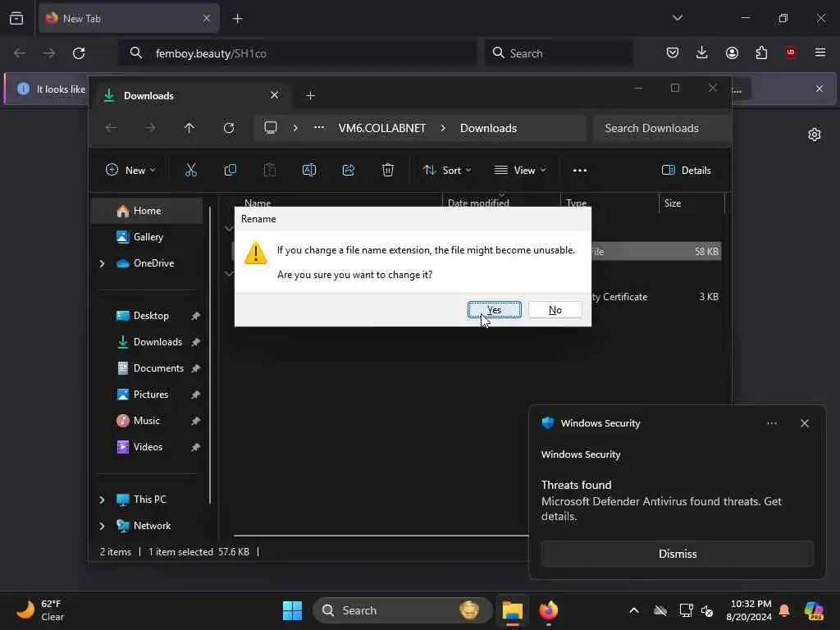Click the Rename icon in Explorer toolbar
Viewport: 840px width, 630px height.
[x=309, y=171]
